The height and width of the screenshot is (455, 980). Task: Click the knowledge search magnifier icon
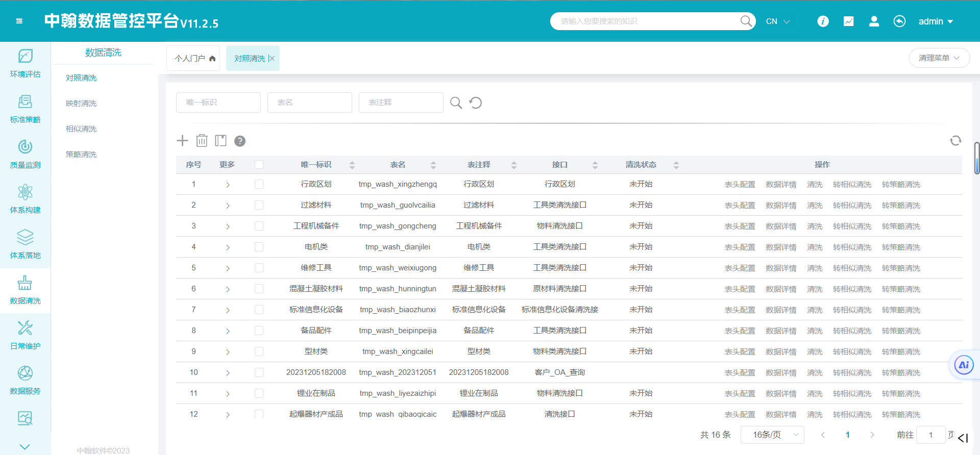[x=746, y=21]
